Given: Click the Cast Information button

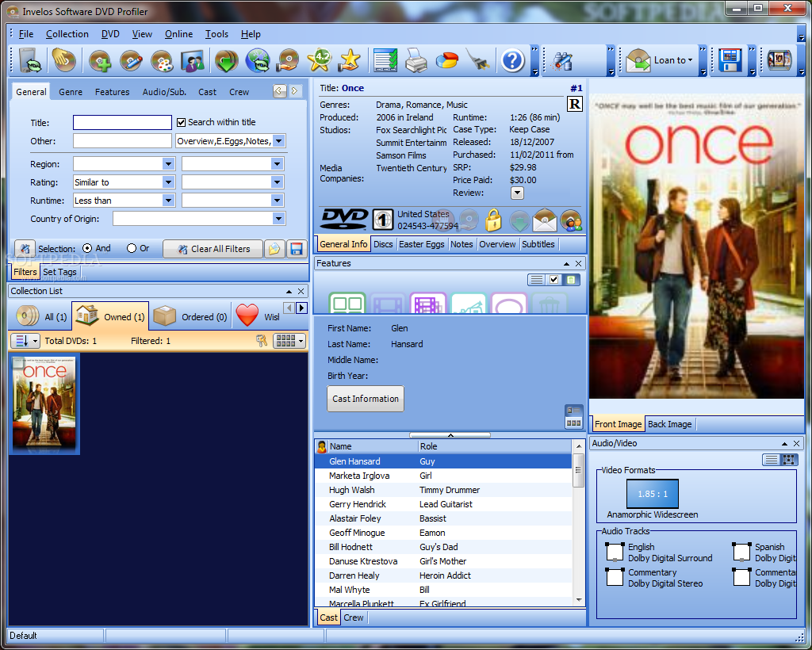Looking at the screenshot, I should (x=366, y=399).
